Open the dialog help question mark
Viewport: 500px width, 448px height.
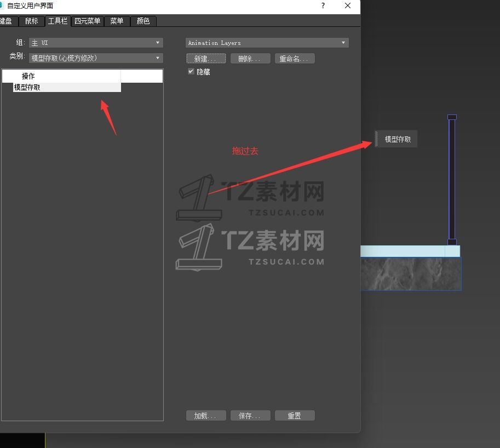(x=323, y=5)
